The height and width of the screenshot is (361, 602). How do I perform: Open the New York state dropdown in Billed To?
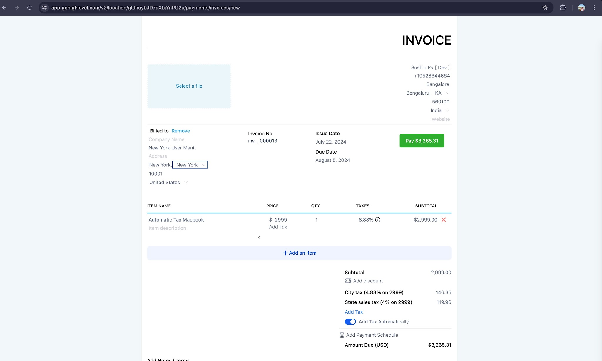coord(190,165)
